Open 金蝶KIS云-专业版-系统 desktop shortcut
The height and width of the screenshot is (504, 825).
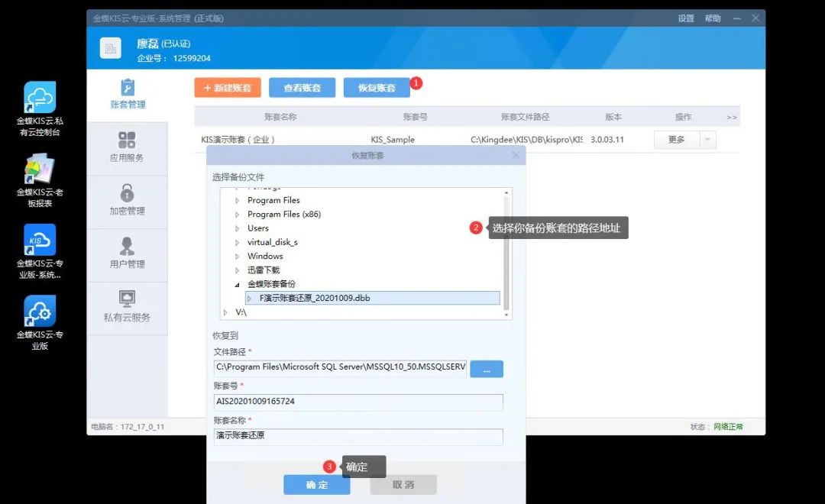40,251
